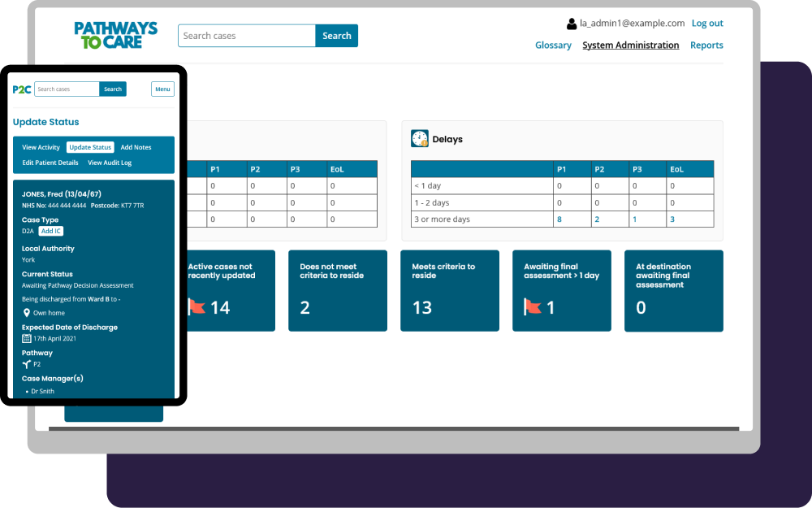Click the Log out link

point(707,24)
